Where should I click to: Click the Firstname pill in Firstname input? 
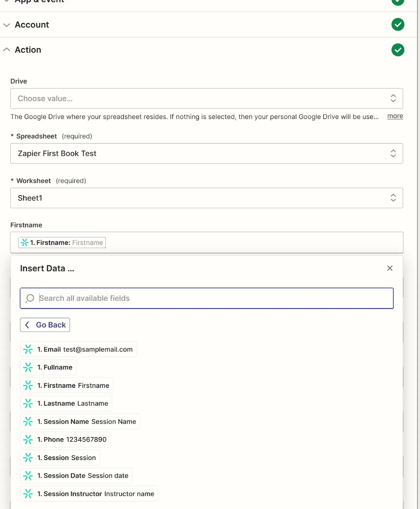pyautogui.click(x=62, y=243)
